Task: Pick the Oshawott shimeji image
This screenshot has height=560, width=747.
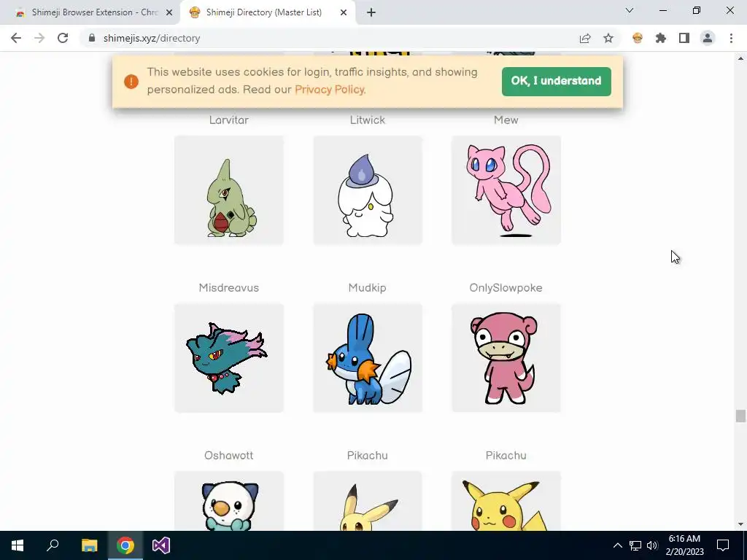Action: click(x=228, y=501)
